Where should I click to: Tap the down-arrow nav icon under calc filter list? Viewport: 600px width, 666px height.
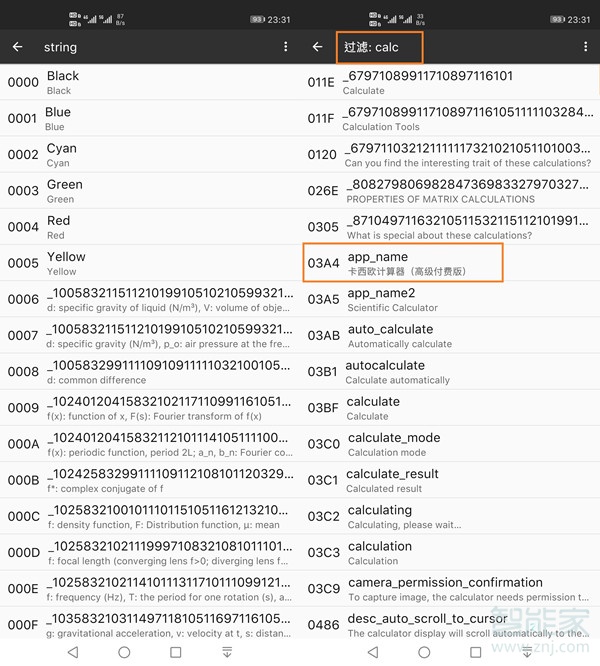527,652
